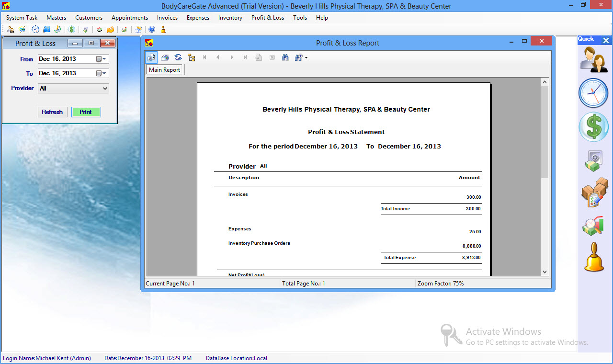
Task: Open the From date calendar dropdown
Action: tap(101, 59)
